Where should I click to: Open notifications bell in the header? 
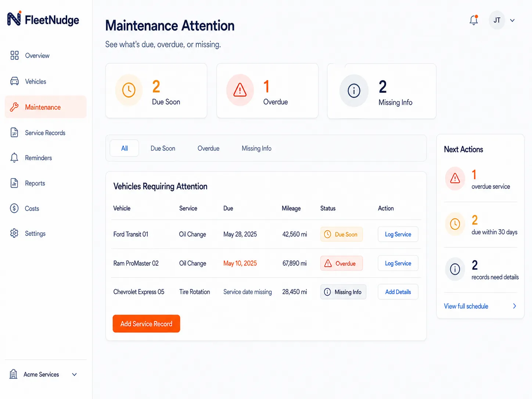(x=474, y=20)
